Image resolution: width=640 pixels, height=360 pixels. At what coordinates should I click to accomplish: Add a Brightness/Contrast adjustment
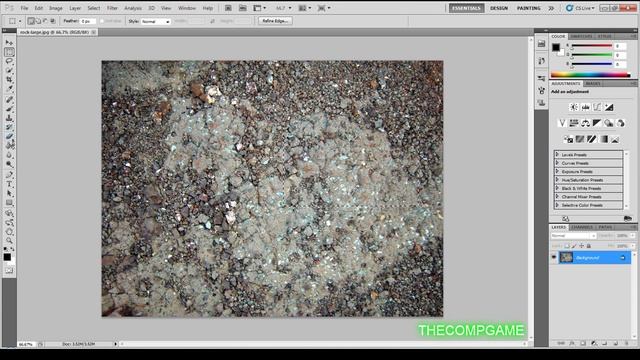click(x=573, y=107)
